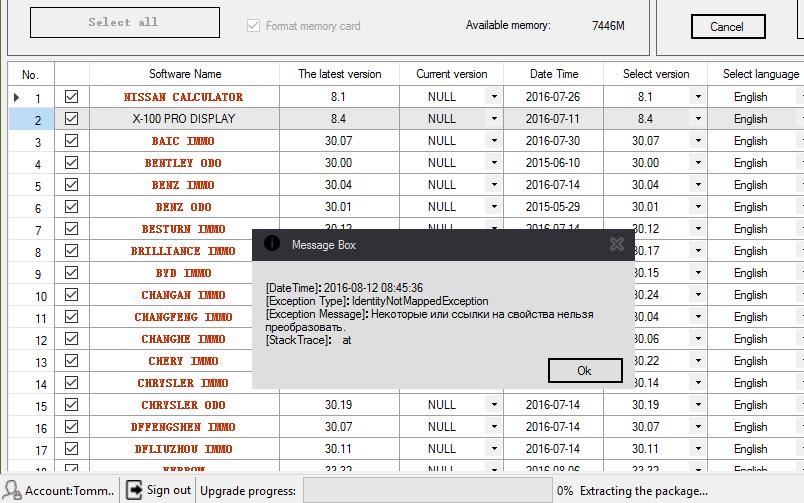804x503 pixels.
Task: Click English language cell for DFLIUZHOU IMMO
Action: 750,449
